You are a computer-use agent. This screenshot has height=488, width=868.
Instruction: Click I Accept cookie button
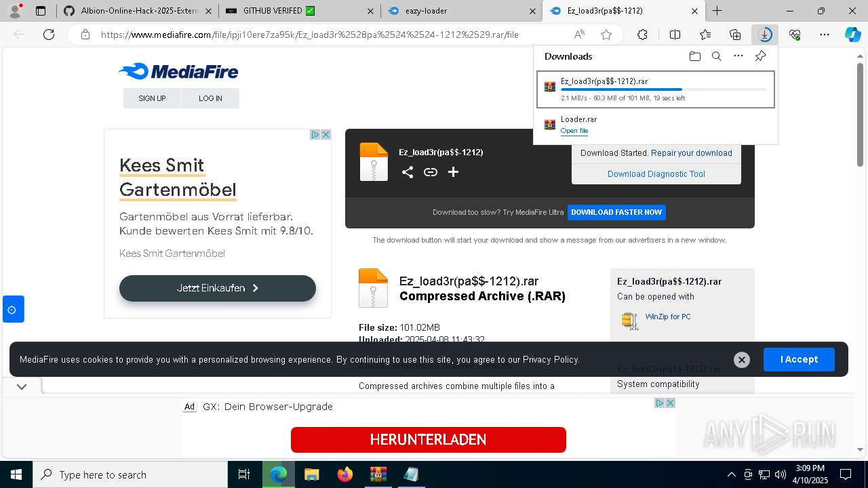[799, 359]
